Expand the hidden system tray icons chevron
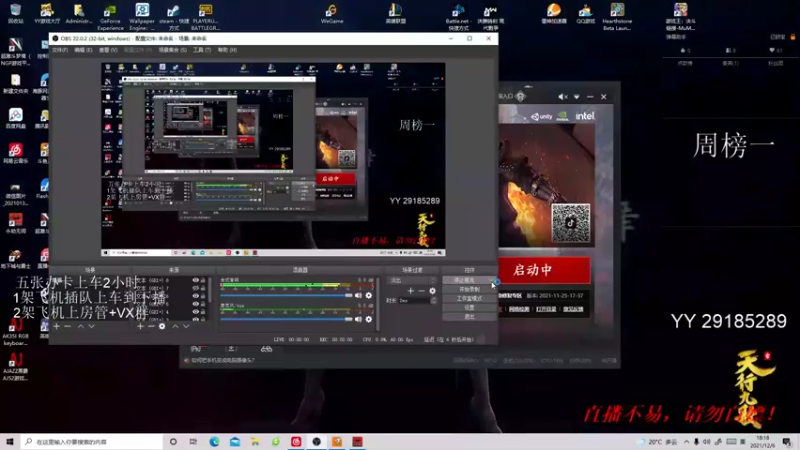The width and height of the screenshot is (800, 450). 686,442
